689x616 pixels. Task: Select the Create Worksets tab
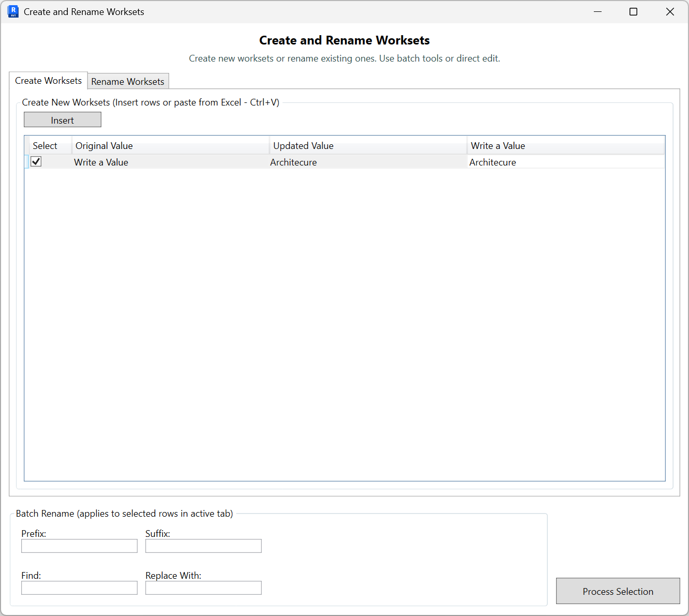pyautogui.click(x=48, y=80)
